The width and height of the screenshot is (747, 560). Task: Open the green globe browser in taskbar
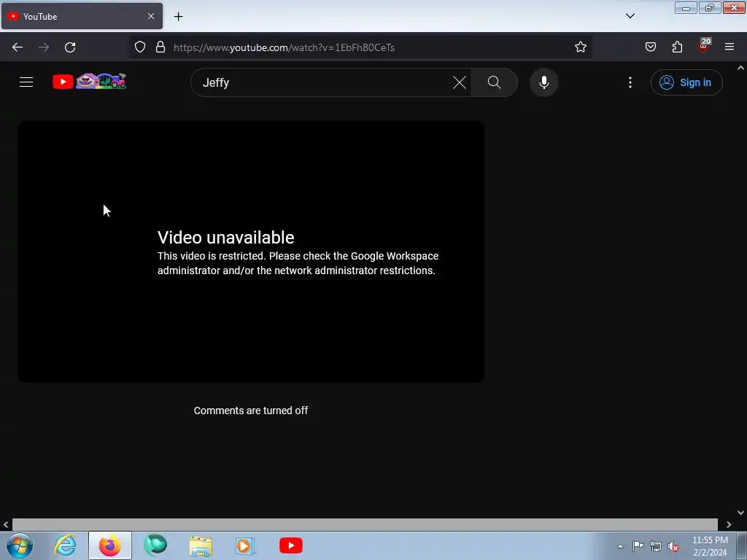[x=155, y=545]
